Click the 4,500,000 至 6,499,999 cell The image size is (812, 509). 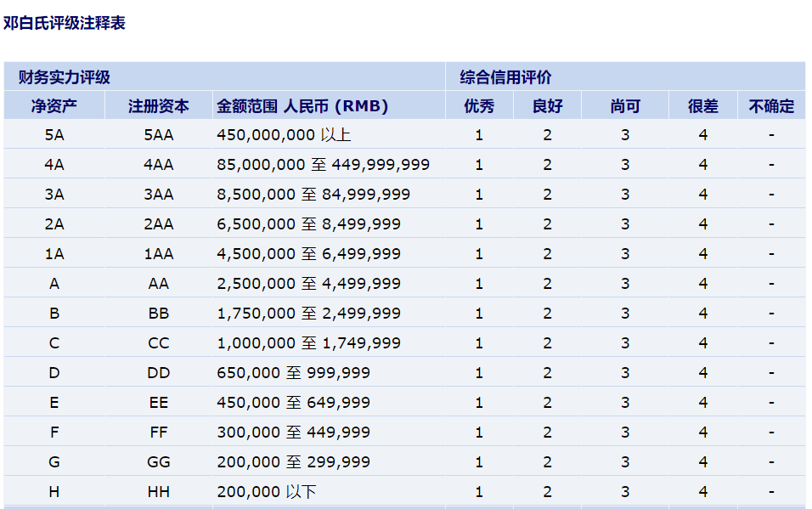coord(329,253)
